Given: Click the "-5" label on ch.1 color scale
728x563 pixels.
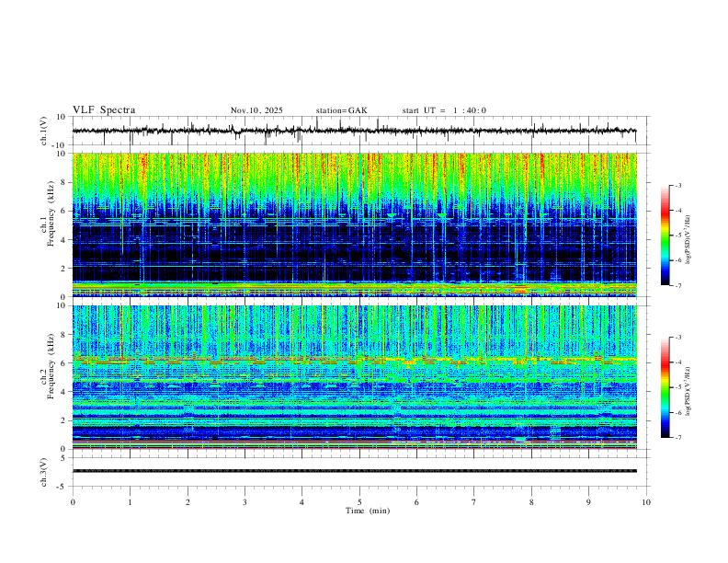Looking at the screenshot, I should pyautogui.click(x=678, y=236).
